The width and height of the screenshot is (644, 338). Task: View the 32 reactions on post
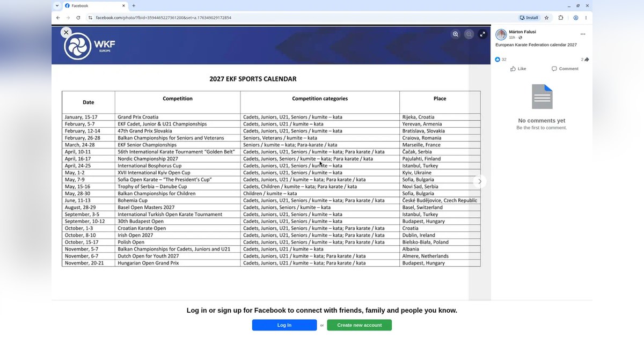pos(501,60)
